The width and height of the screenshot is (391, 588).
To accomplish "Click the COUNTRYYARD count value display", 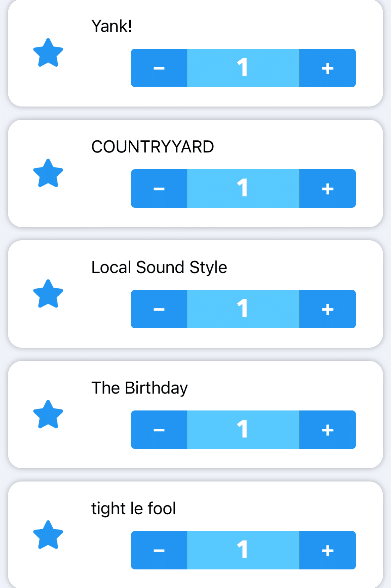I will (x=243, y=188).
